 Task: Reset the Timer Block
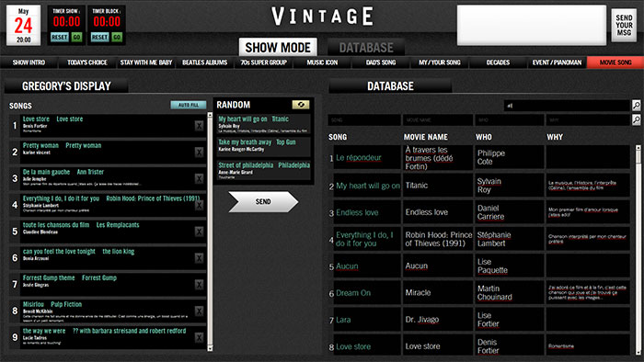[x=99, y=38]
